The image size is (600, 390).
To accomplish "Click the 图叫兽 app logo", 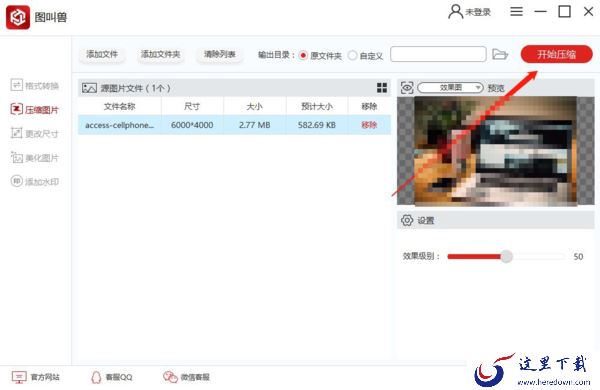I will 18,17.
